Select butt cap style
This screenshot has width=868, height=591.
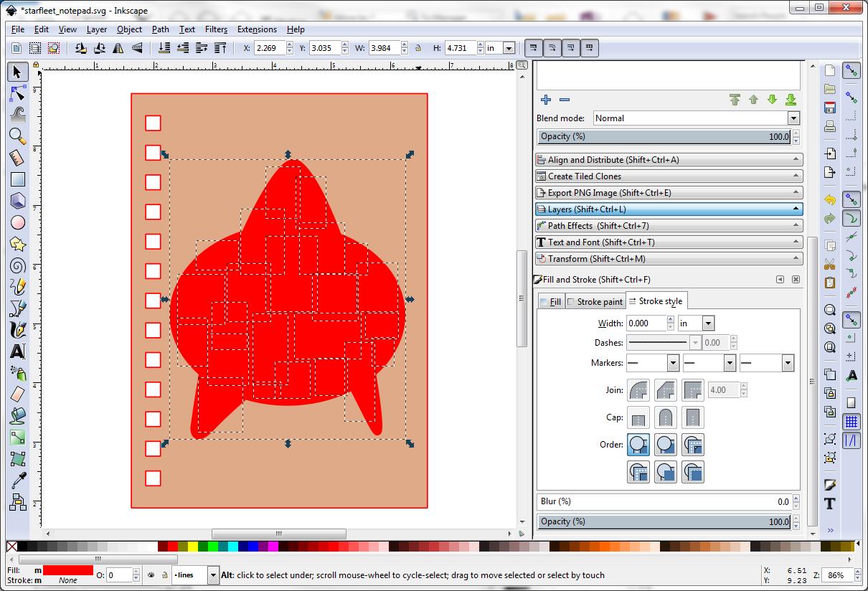coord(638,417)
